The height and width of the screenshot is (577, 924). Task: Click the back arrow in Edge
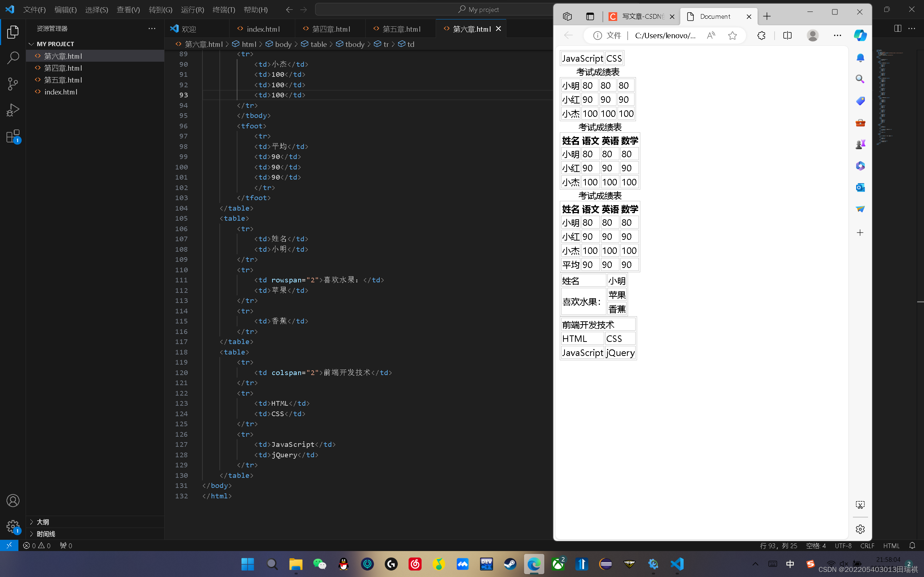[568, 35]
